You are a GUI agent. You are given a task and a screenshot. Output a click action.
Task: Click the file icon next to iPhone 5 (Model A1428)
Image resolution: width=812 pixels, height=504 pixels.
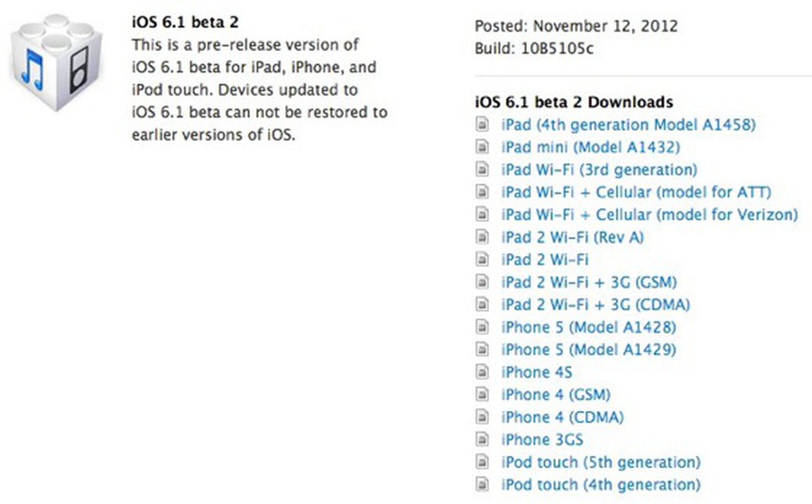point(481,327)
